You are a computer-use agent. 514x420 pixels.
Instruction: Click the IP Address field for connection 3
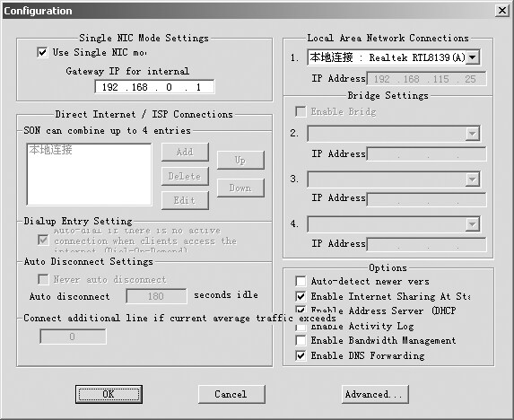click(426, 199)
